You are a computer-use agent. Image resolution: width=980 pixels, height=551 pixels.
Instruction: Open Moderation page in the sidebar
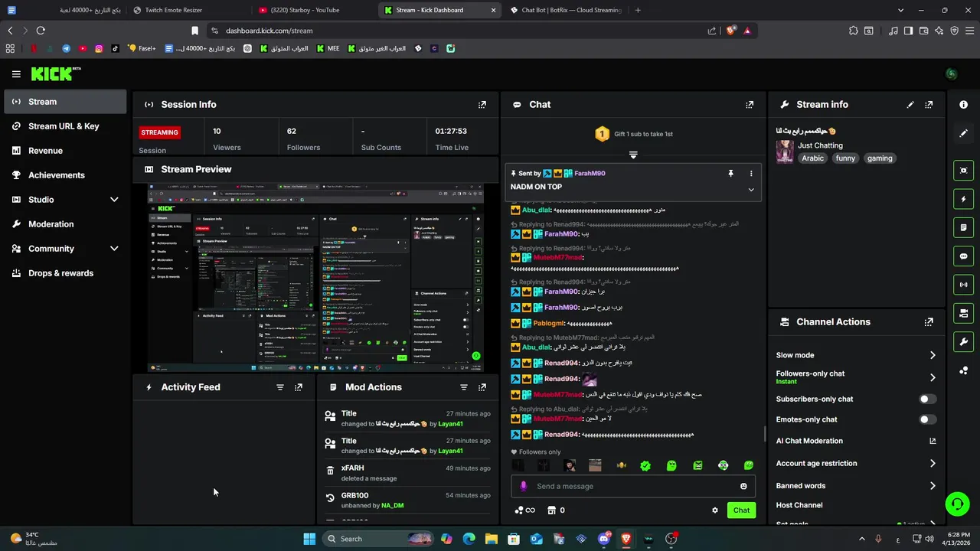point(65,224)
